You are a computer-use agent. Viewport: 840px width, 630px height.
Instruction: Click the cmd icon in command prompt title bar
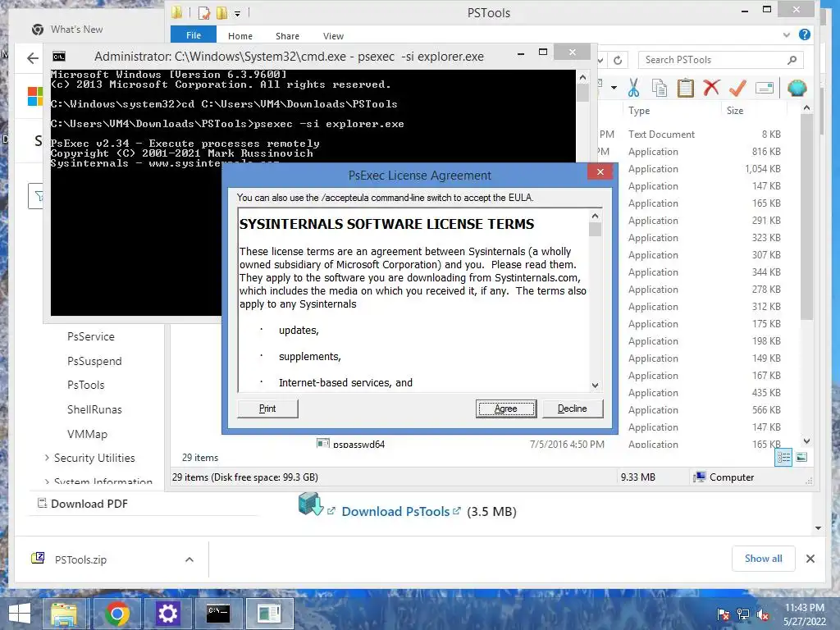59,57
